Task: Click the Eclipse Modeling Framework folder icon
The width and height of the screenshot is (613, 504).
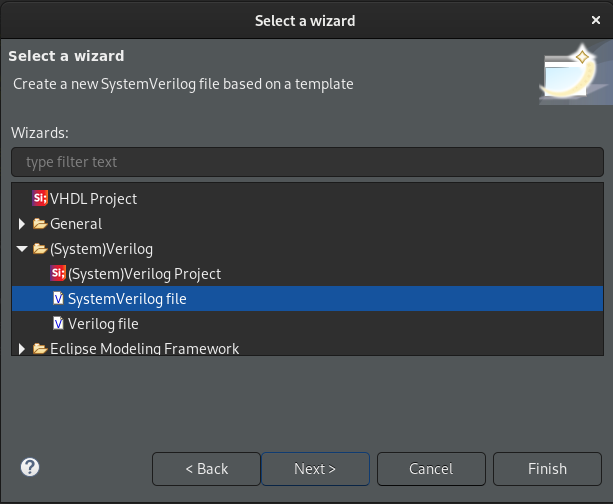Action: (x=40, y=348)
